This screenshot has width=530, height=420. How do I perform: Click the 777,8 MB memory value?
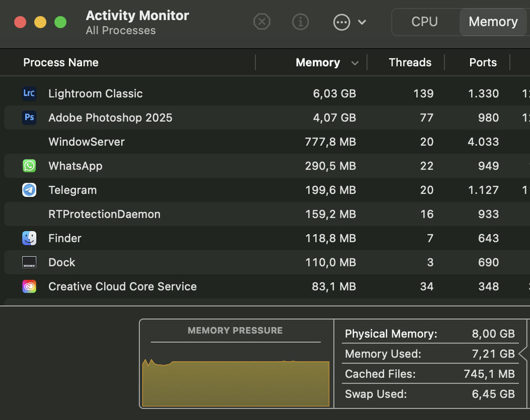330,142
